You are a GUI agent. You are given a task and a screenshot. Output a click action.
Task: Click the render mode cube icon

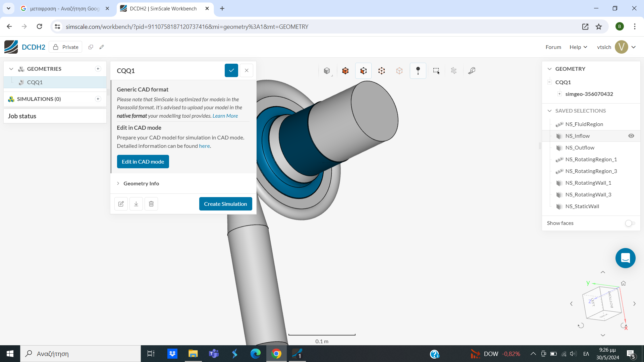point(327,71)
